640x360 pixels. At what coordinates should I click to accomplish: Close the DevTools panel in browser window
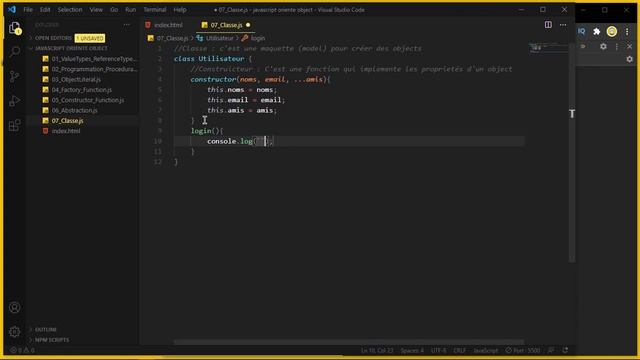pyautogui.click(x=629, y=47)
